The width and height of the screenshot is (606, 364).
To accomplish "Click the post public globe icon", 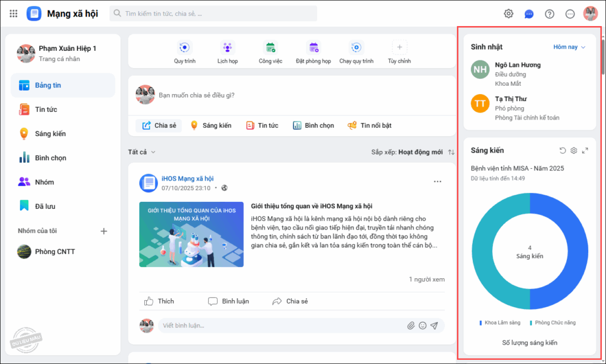I will 224,188.
